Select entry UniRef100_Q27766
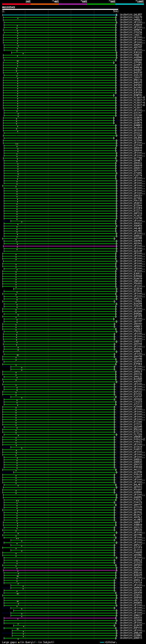This screenshot has width=146, height=644. coord(131,158)
